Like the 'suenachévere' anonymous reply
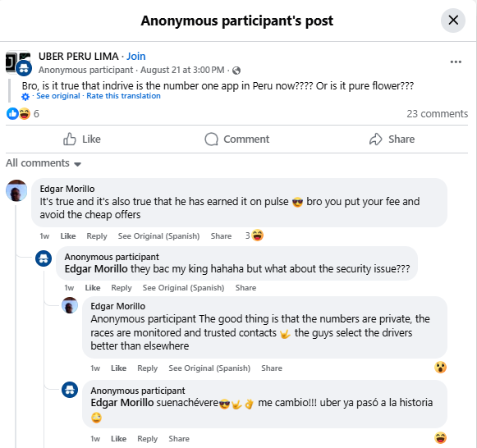477x448 pixels. point(118,439)
